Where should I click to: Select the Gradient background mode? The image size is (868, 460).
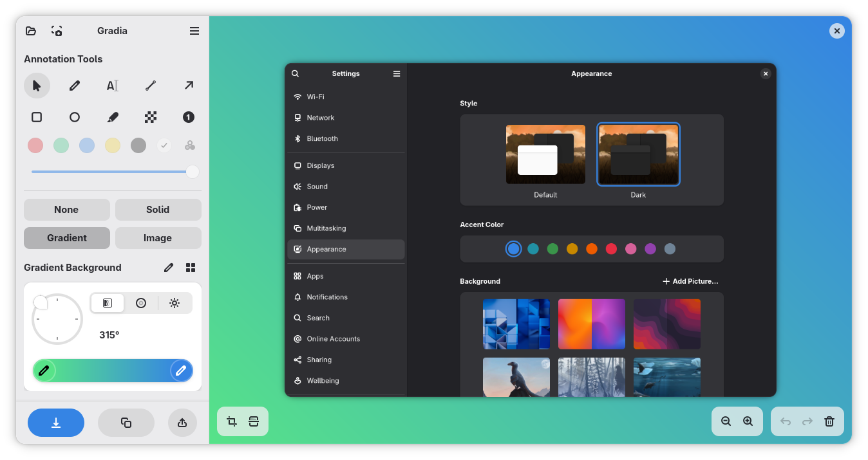click(x=67, y=237)
